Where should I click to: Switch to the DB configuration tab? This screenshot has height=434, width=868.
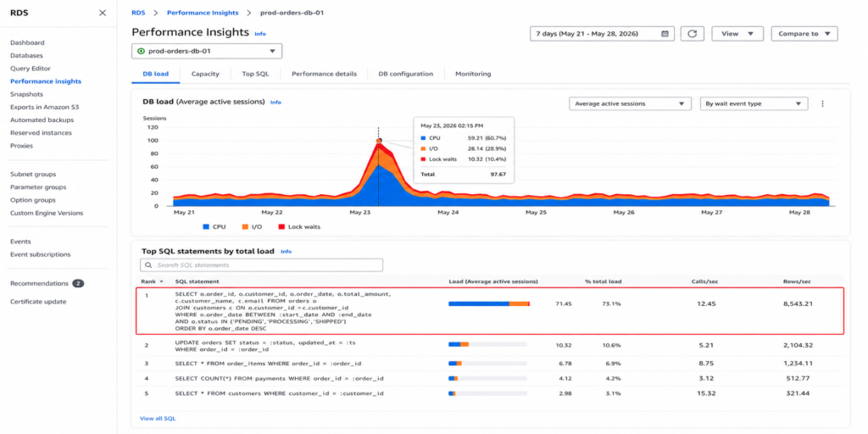click(406, 74)
